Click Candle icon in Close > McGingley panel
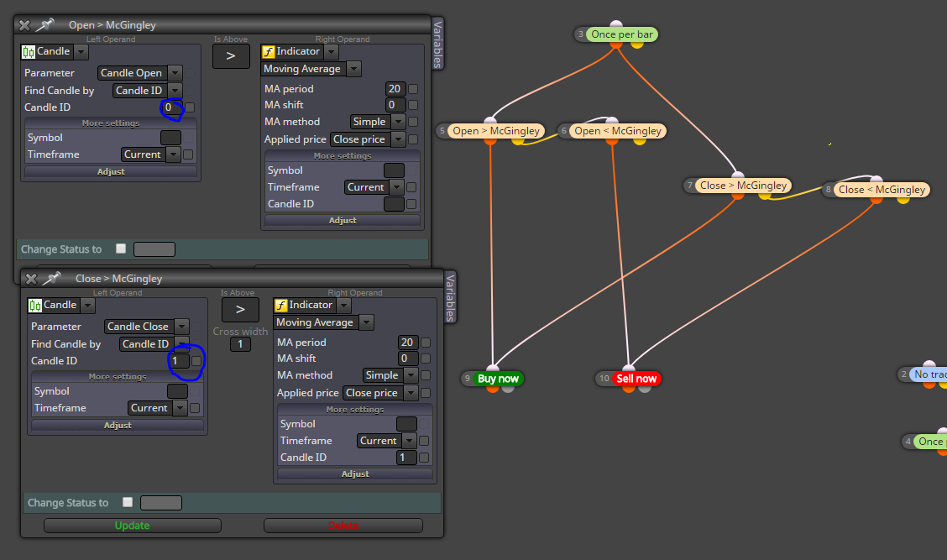Viewport: 947px width, 560px height. [35, 306]
